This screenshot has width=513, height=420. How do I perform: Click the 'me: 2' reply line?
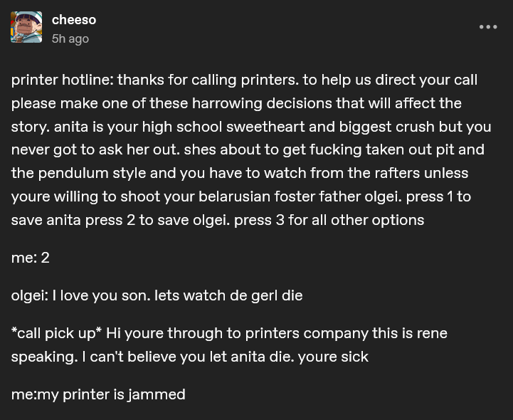tap(30, 258)
